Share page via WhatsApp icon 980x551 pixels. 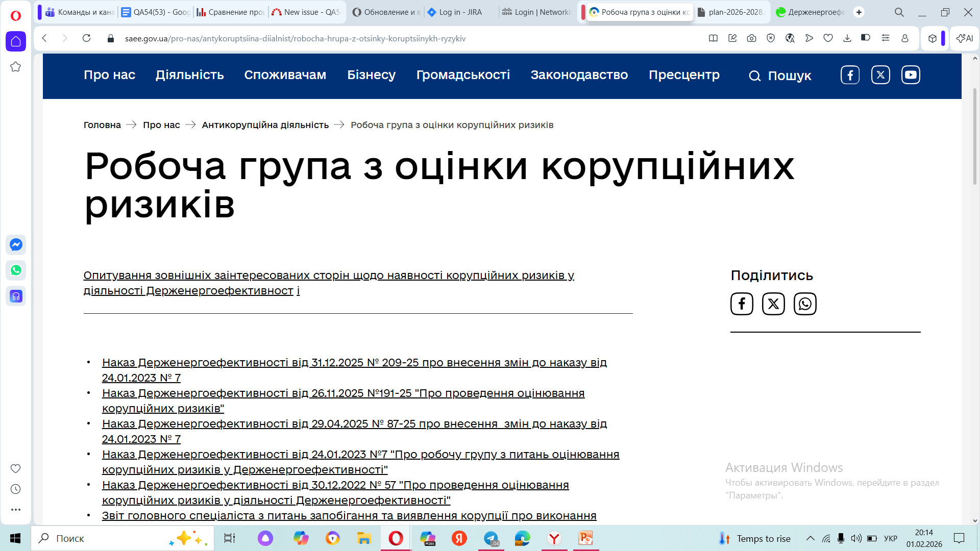pyautogui.click(x=805, y=304)
